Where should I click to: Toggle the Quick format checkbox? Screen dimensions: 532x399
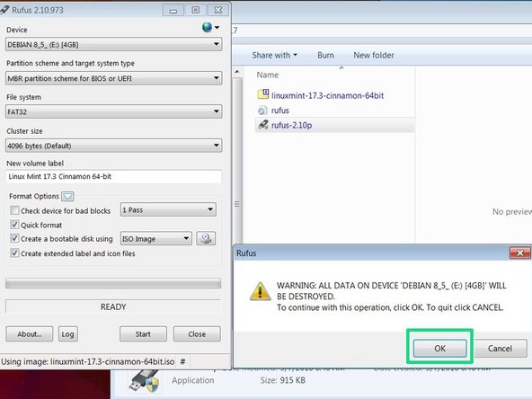pos(14,225)
